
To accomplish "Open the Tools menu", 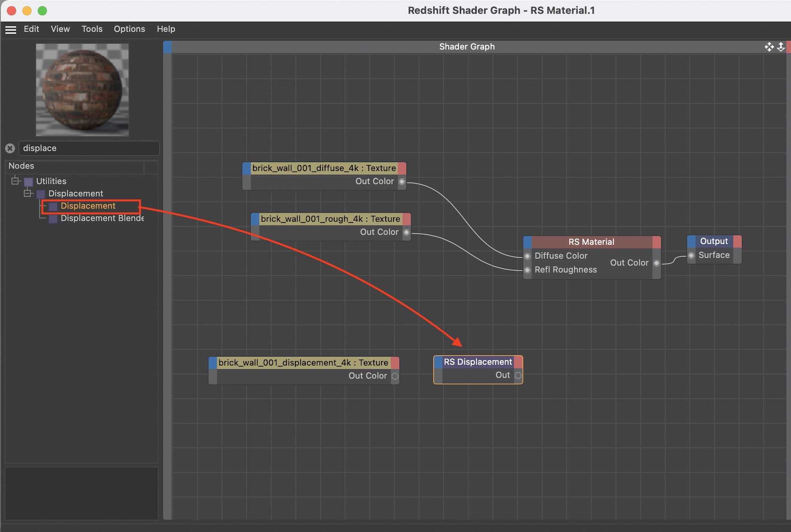I will (x=92, y=29).
